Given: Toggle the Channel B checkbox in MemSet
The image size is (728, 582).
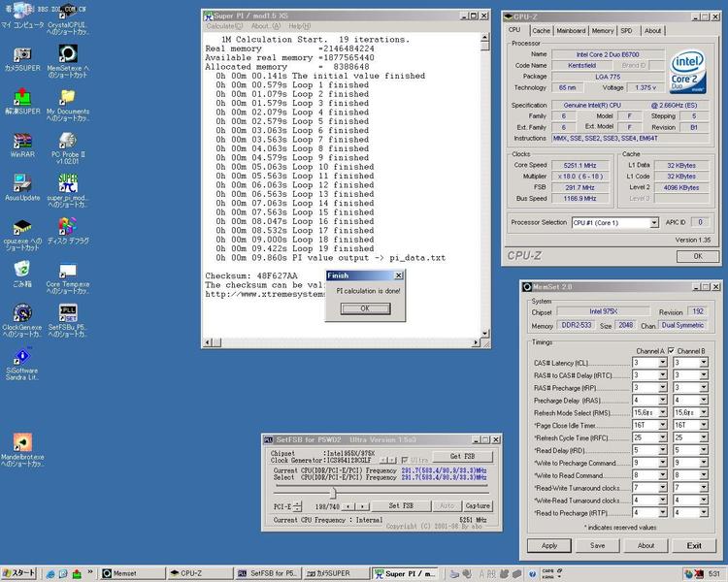Looking at the screenshot, I should (671, 351).
